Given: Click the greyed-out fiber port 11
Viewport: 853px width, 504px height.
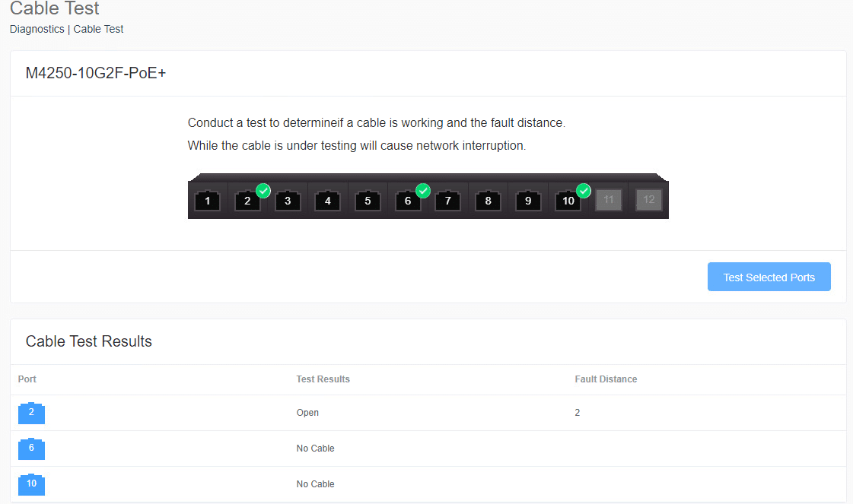Looking at the screenshot, I should coord(609,199).
